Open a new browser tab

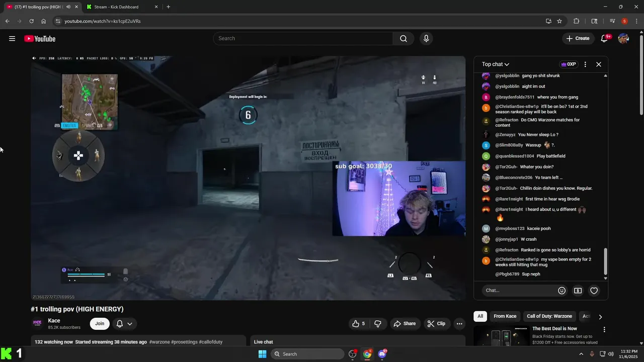(168, 7)
